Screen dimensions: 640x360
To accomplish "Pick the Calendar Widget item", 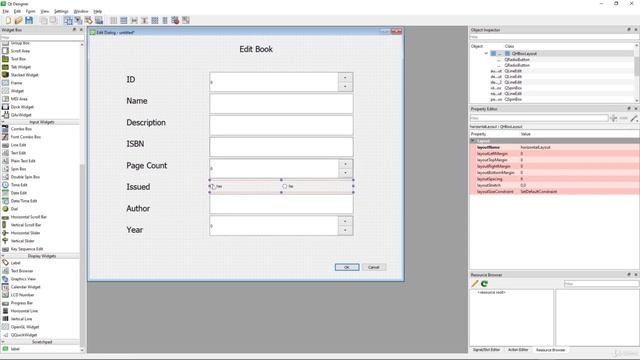I will pos(25,287).
